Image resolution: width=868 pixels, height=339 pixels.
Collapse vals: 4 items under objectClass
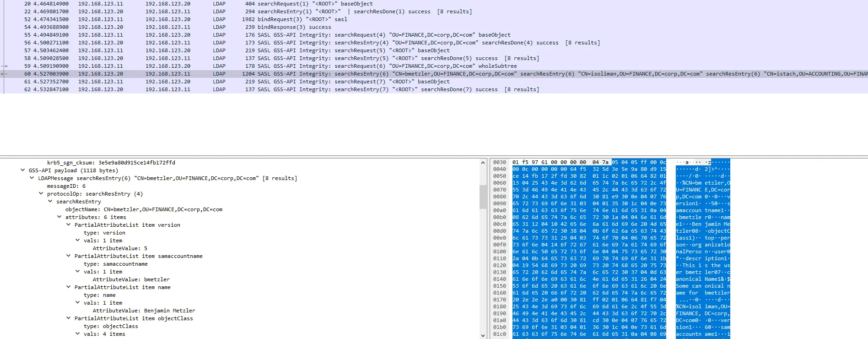(78, 334)
